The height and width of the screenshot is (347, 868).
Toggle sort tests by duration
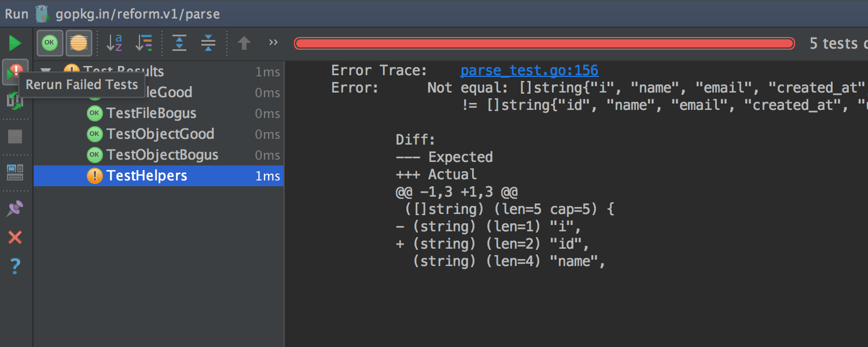(144, 43)
